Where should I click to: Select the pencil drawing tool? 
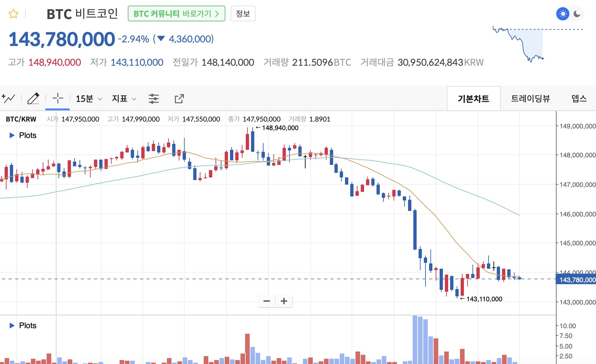(33, 98)
